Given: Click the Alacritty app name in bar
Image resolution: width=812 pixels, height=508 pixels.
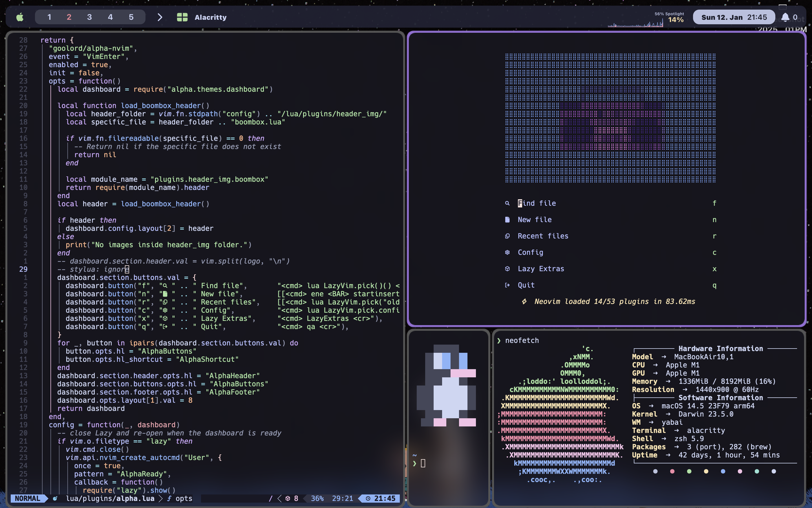Looking at the screenshot, I should tap(210, 17).
